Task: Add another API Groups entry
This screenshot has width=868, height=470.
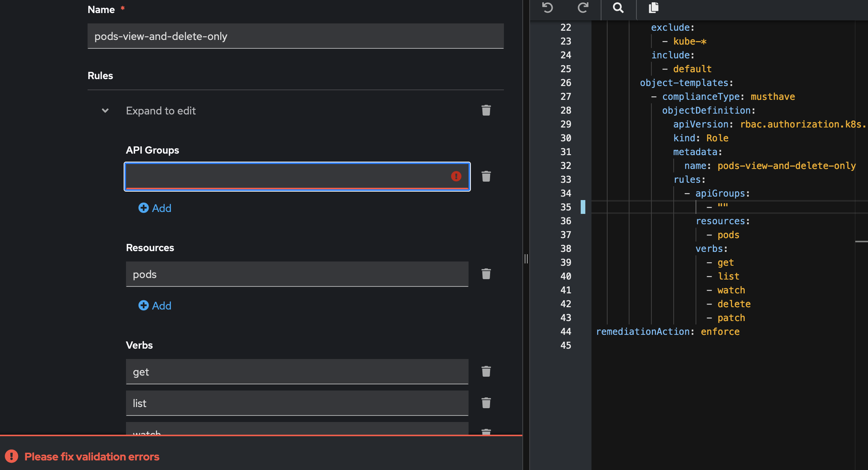Action: [x=155, y=208]
